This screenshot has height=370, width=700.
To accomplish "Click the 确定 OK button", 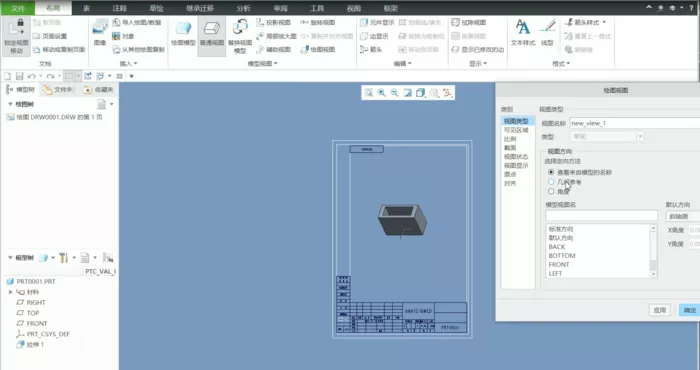I will [x=689, y=310].
